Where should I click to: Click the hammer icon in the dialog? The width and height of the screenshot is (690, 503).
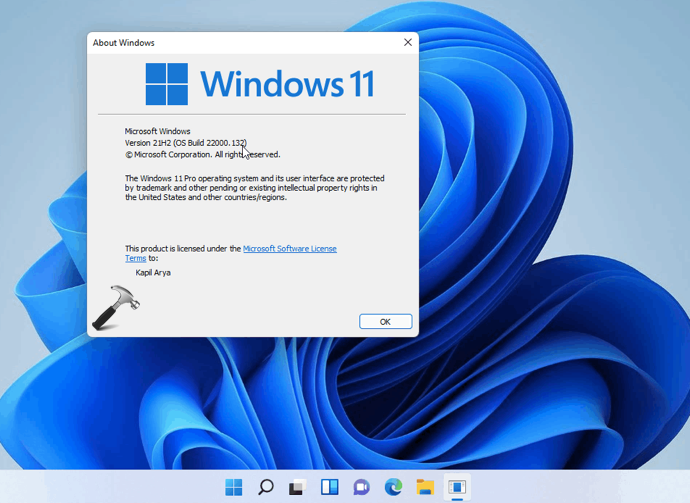114,308
